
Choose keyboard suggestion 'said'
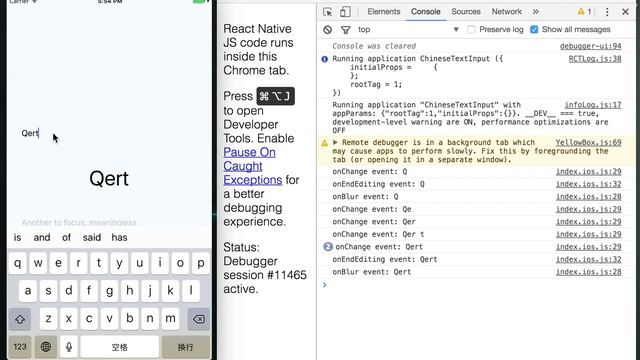pos(92,238)
